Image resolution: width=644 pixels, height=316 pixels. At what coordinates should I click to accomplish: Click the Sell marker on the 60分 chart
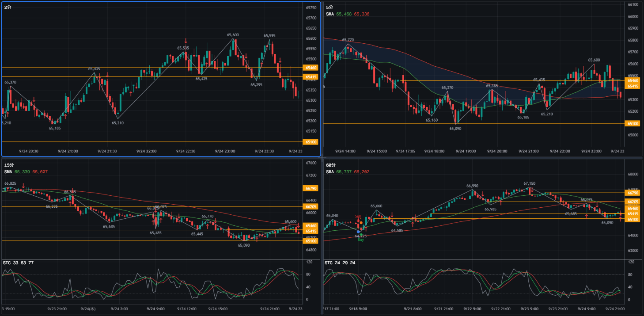[x=358, y=216]
